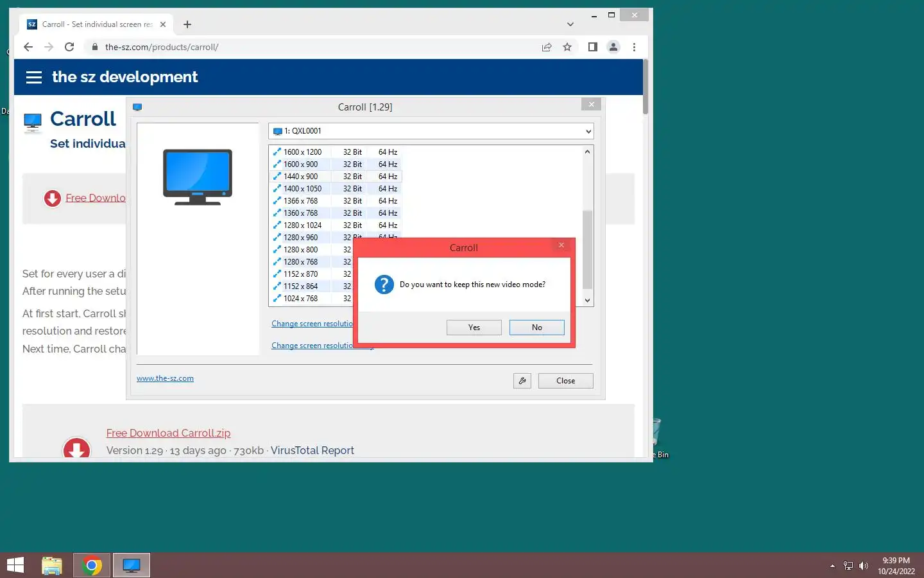Select the 1366 x 768 resolution row
The image size is (924, 578).
[335, 201]
